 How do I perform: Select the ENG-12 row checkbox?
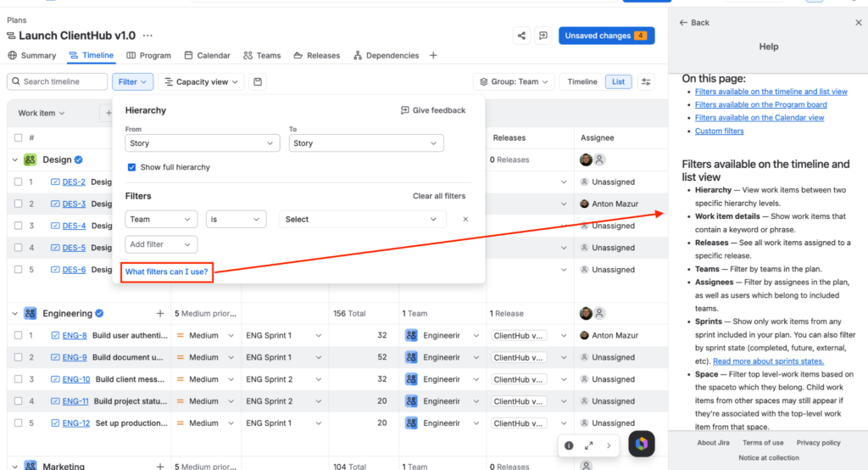19,422
